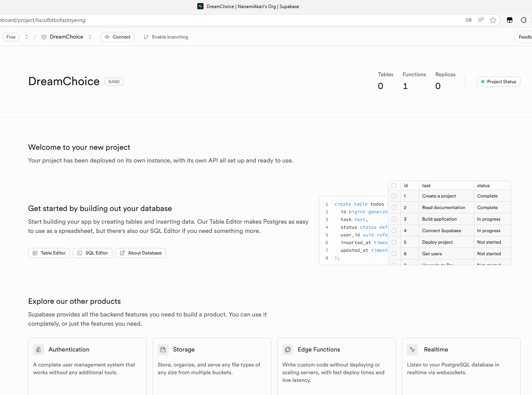Click the 'Get users' task cell
Image resolution: width=532 pixels, height=395 pixels.
pos(446,254)
